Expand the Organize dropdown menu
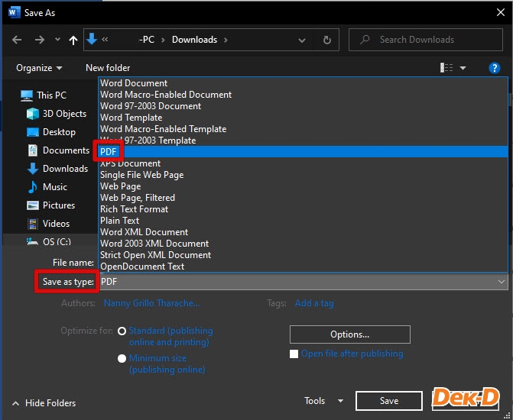This screenshot has width=513, height=420. [39, 68]
